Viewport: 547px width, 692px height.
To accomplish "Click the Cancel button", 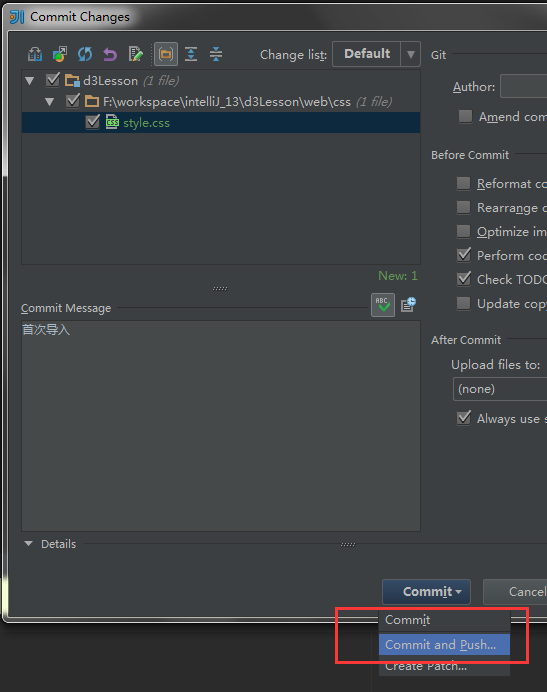I will click(515, 592).
